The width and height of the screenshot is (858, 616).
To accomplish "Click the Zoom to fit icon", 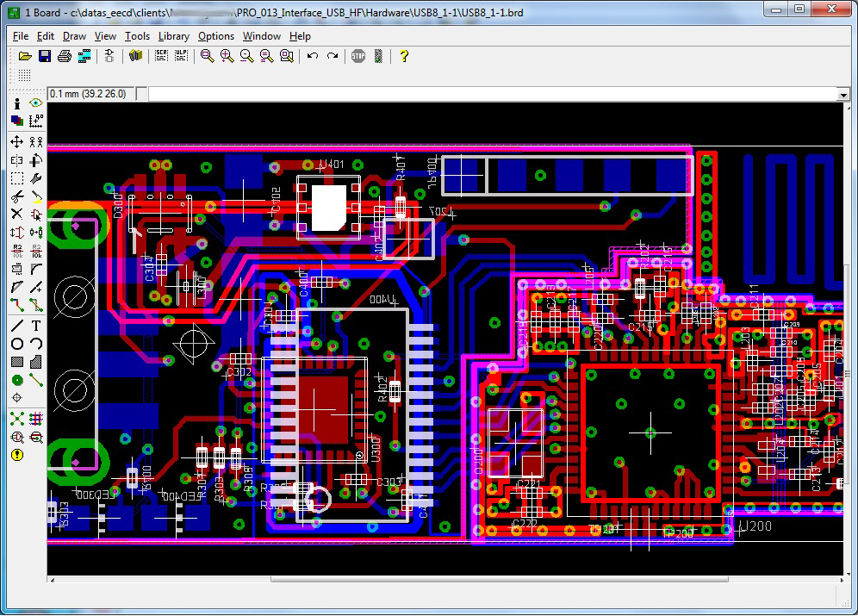I will click(207, 56).
